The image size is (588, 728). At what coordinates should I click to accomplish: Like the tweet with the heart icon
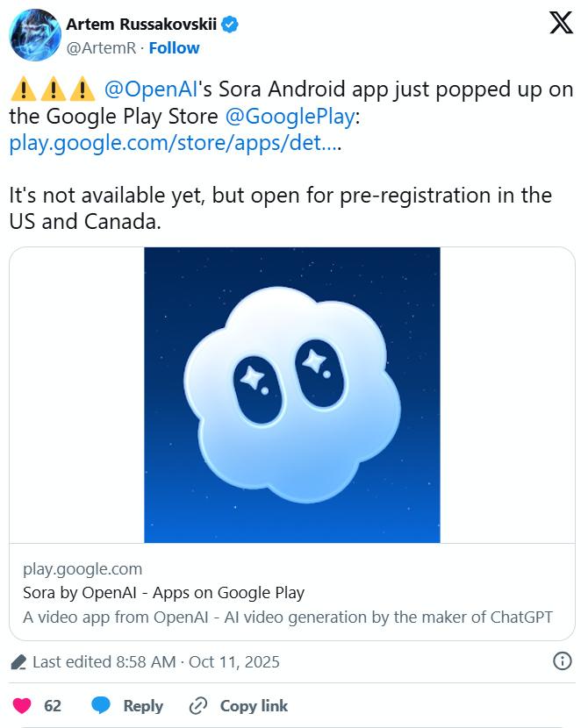pos(24,705)
